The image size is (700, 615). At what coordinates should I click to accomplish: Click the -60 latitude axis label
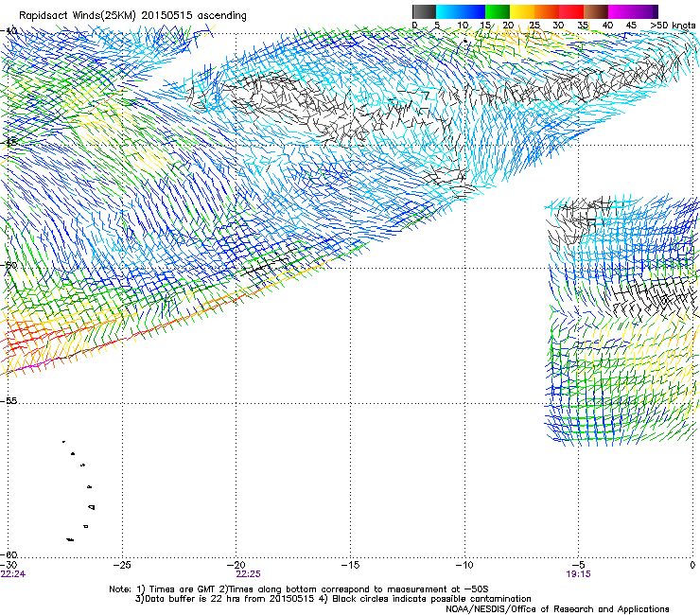(9, 554)
